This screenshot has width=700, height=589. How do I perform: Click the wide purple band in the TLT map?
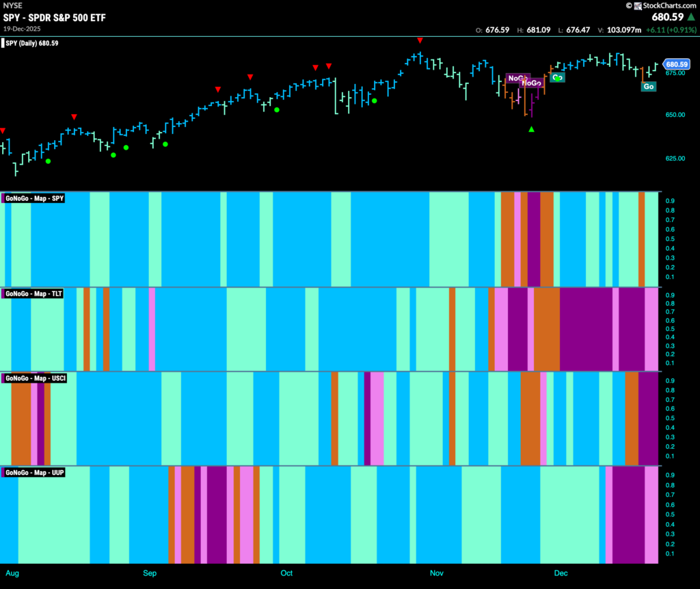click(586, 329)
